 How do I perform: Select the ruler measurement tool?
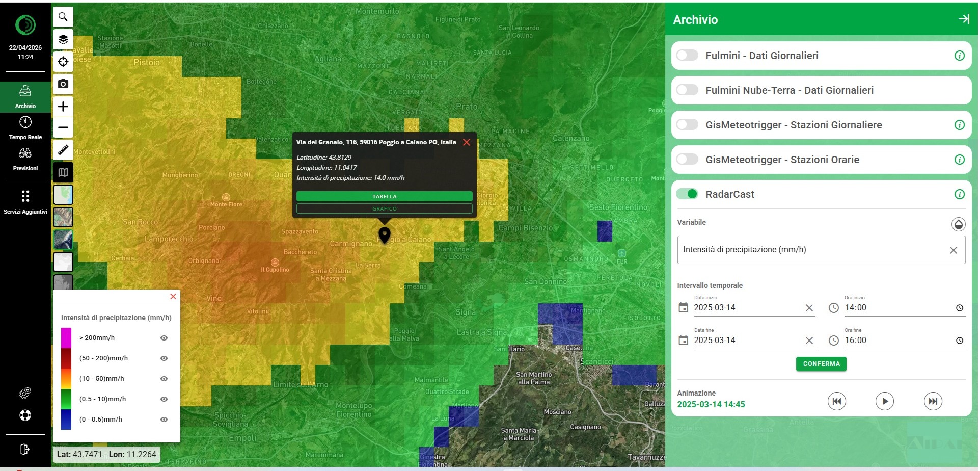(x=63, y=150)
